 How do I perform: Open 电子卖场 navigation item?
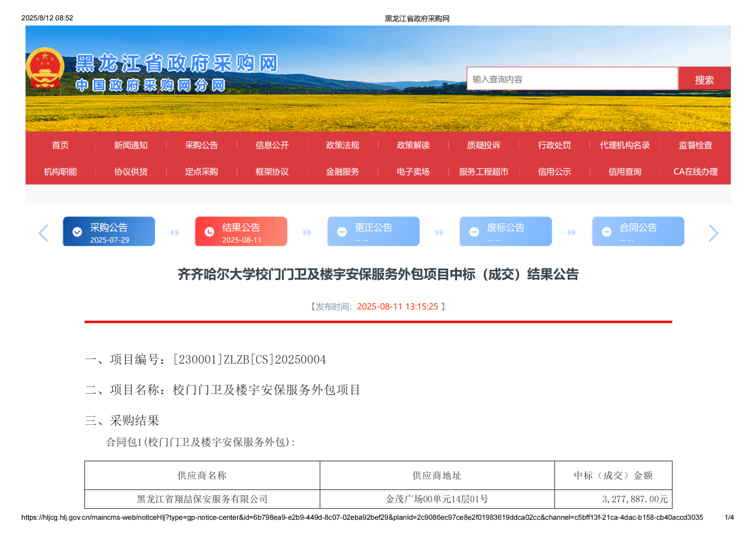(413, 172)
